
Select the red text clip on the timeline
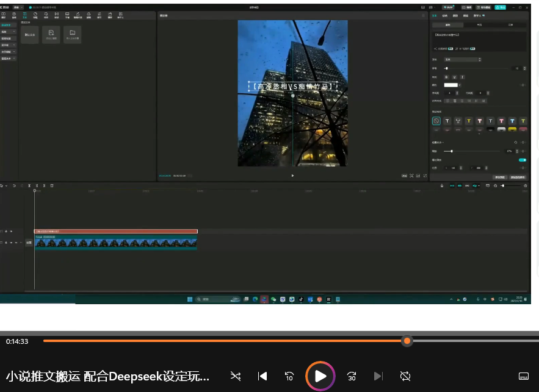pyautogui.click(x=115, y=232)
